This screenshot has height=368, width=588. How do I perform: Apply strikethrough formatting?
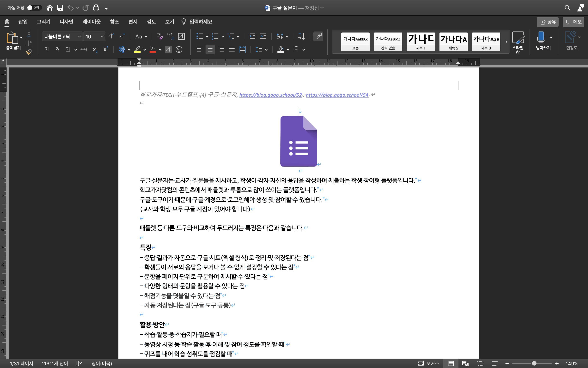pos(84,50)
